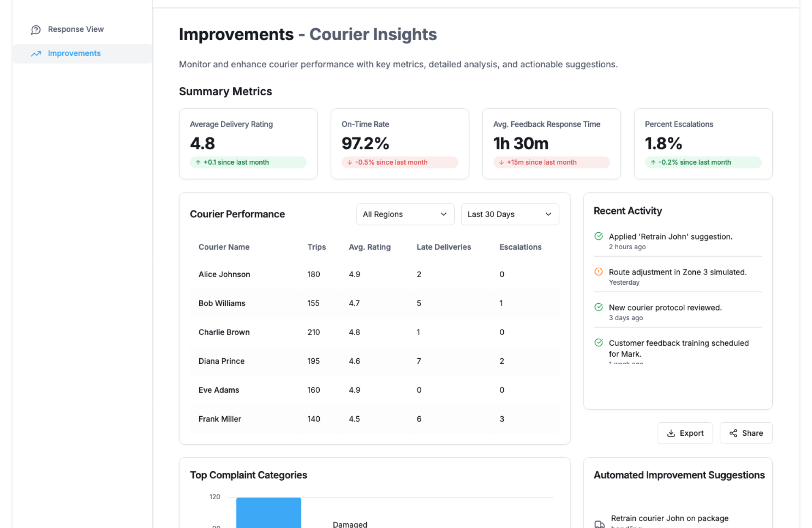Open the Response View sidebar item
Image resolution: width=812 pixels, height=528 pixels.
(x=75, y=30)
